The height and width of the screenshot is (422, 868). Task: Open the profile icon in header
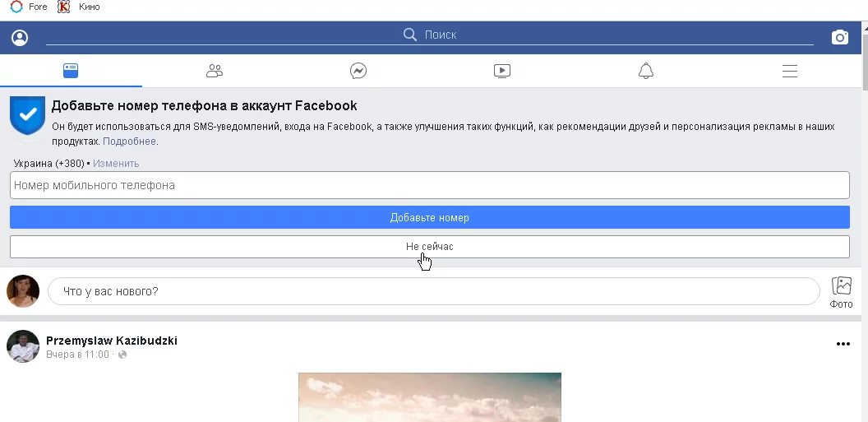20,38
